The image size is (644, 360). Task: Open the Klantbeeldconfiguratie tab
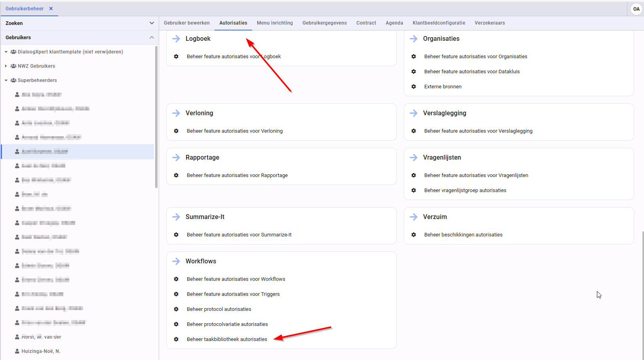click(x=439, y=23)
